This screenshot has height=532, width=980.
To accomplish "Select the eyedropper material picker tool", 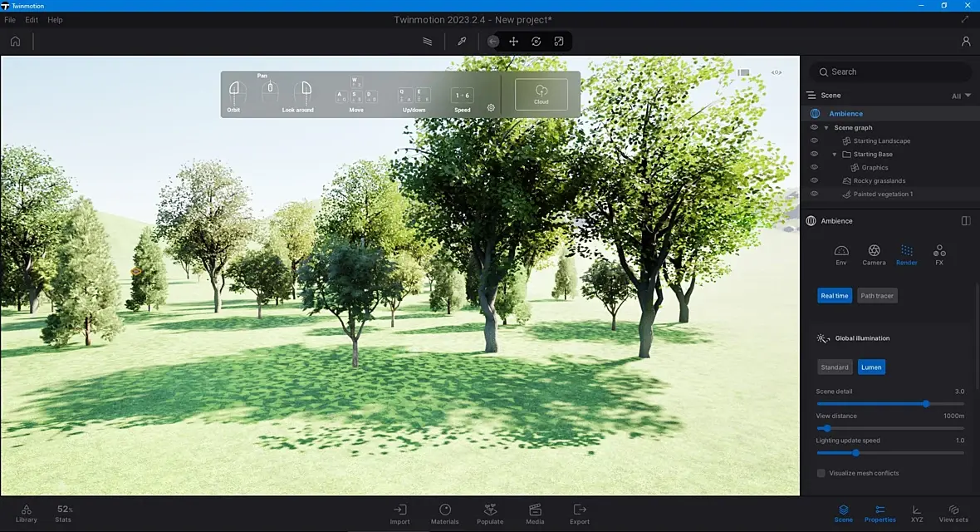I will pos(462,42).
